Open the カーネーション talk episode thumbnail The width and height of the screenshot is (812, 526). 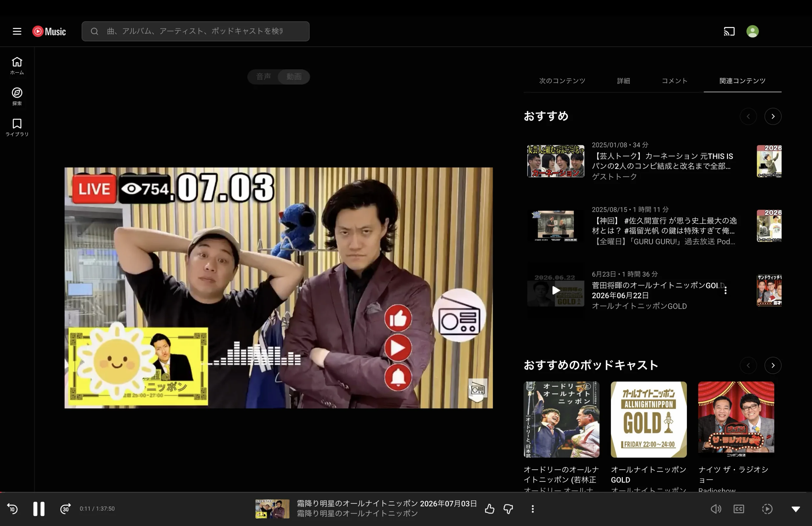[x=555, y=161]
